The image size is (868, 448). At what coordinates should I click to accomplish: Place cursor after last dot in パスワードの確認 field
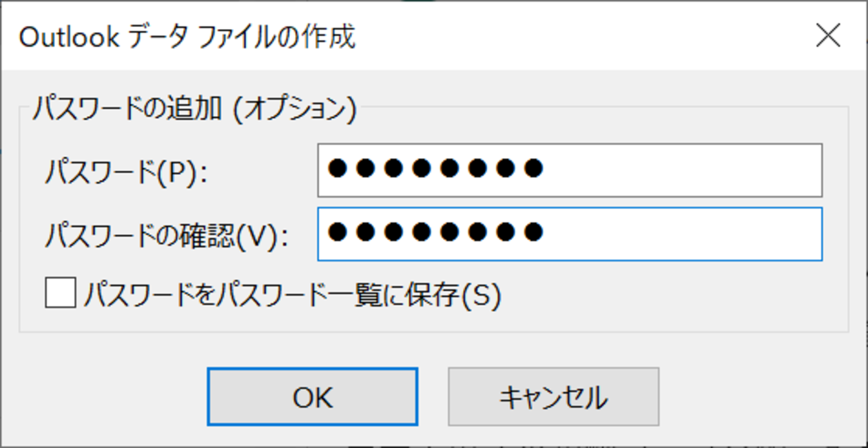click(x=546, y=232)
